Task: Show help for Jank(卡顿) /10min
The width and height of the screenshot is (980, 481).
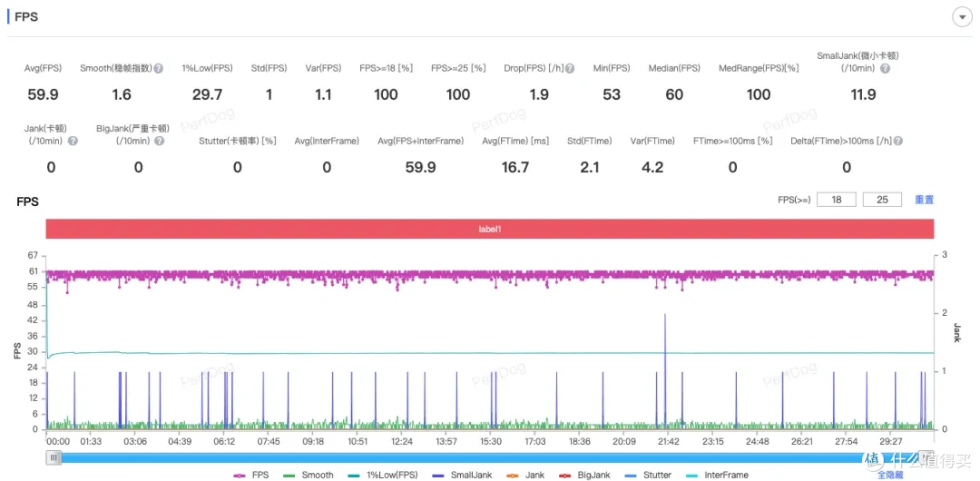Action: [73, 142]
